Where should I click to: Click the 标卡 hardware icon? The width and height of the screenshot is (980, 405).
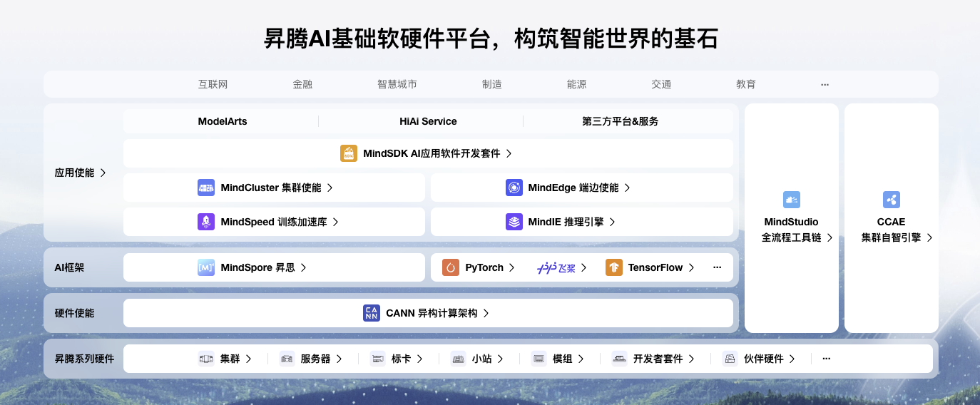(378, 359)
